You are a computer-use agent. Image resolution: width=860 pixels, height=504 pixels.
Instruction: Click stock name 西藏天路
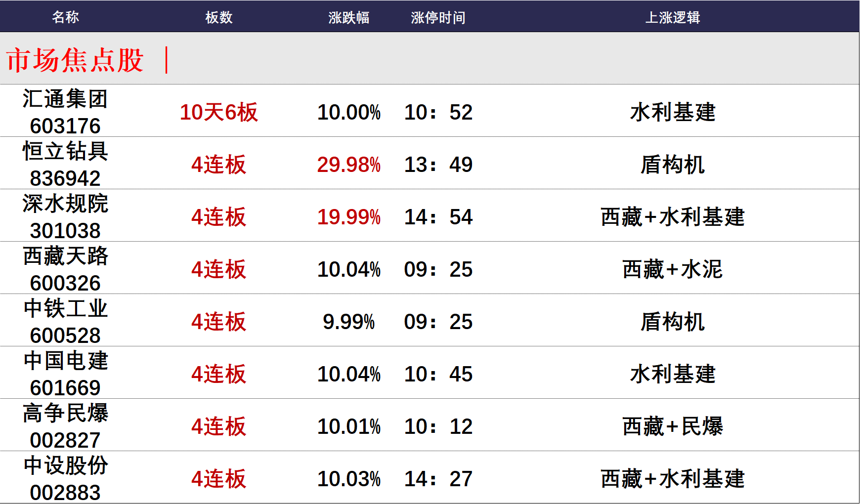coord(65,256)
